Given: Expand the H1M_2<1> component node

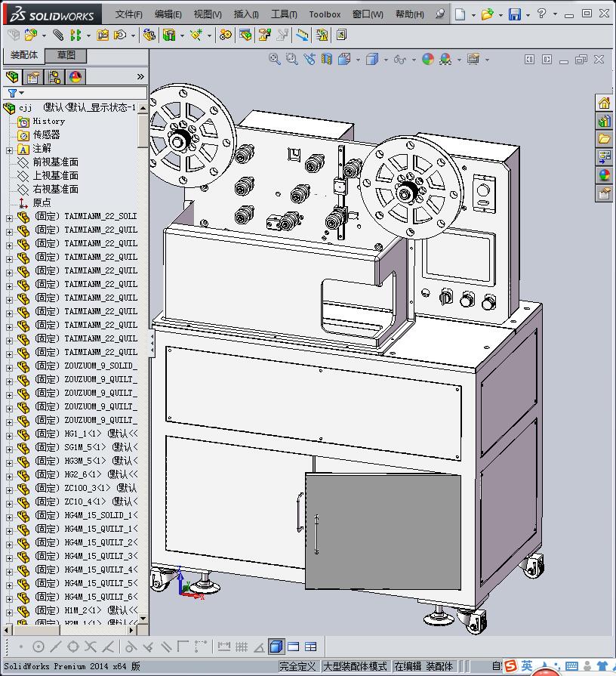Looking at the screenshot, I should coord(10,613).
